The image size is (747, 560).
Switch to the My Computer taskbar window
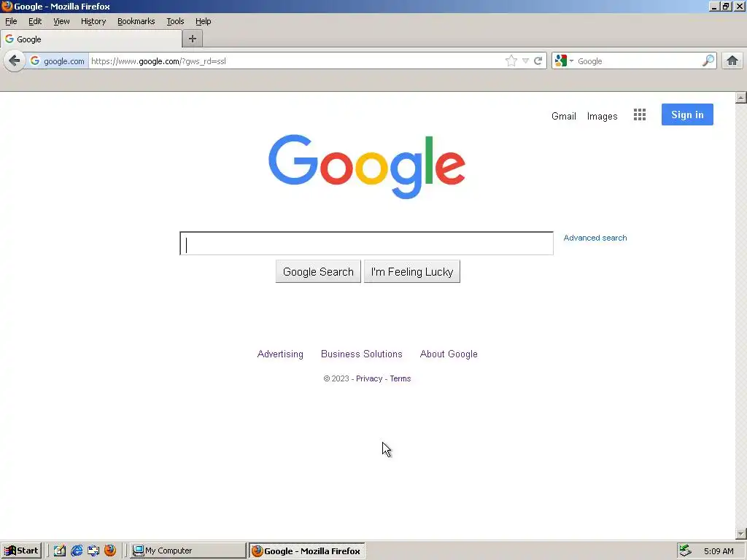[187, 551]
